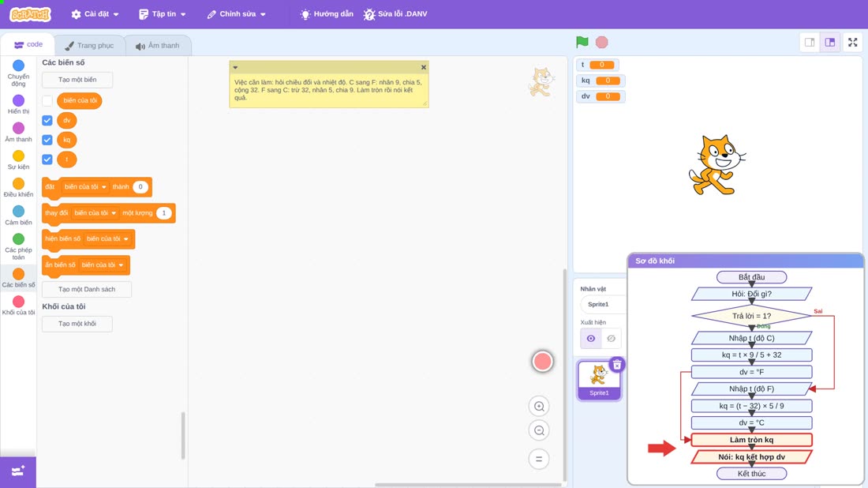The height and width of the screenshot is (488, 868).
Task: Uncheck the kq variable checkbox
Action: (47, 140)
